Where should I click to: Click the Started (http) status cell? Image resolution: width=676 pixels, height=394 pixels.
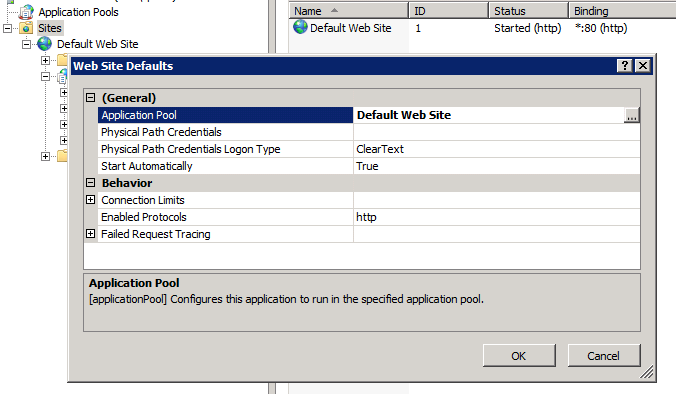pos(528,28)
